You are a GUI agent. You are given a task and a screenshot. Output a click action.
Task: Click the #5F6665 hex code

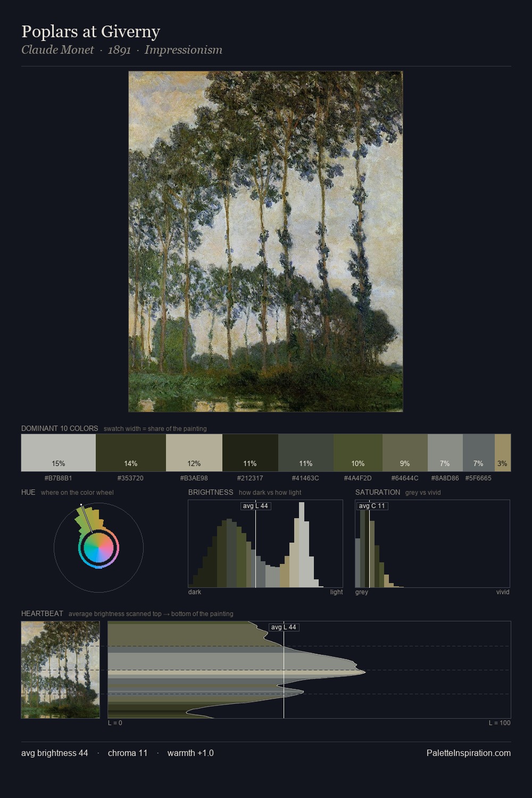click(478, 478)
